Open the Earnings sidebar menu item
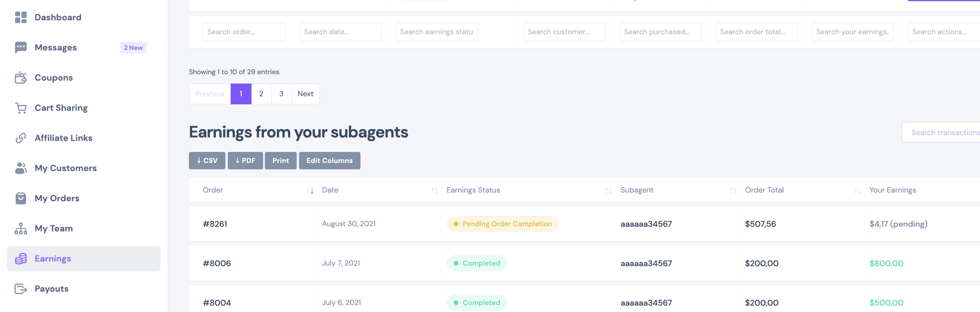 click(x=84, y=259)
